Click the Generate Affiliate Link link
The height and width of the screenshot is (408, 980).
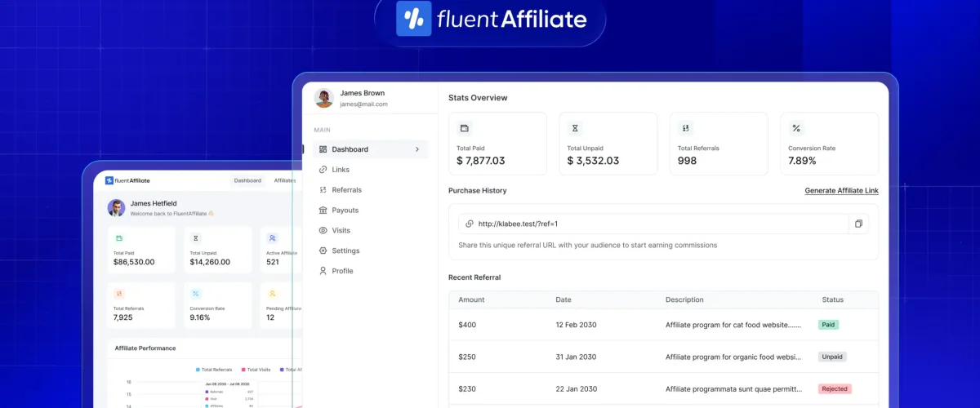click(x=841, y=191)
